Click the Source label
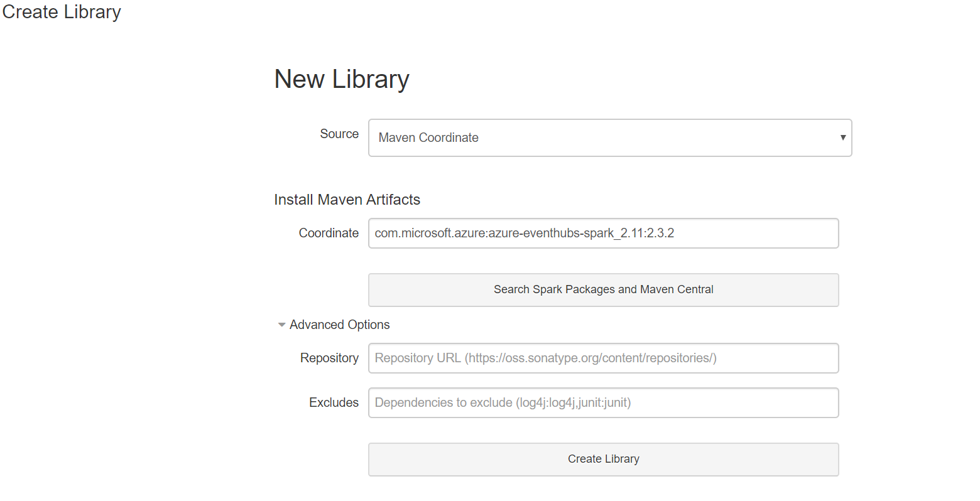This screenshot has height=501, width=980. click(339, 134)
